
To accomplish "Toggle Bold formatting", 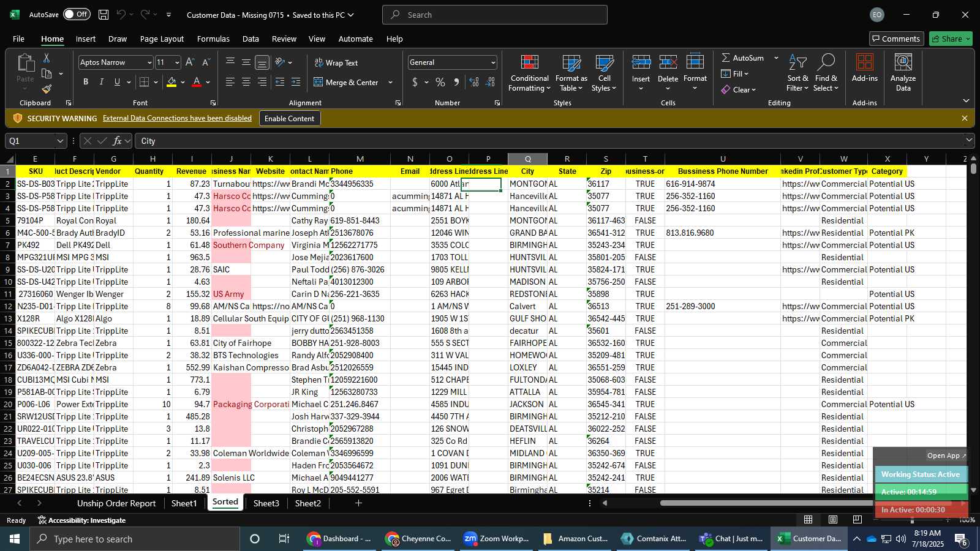I will click(86, 82).
